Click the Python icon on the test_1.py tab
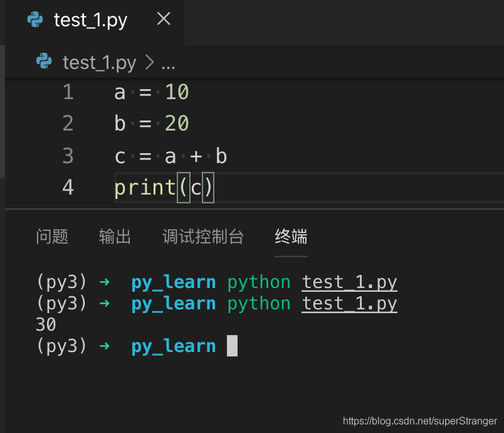The image size is (504, 433). tap(35, 19)
